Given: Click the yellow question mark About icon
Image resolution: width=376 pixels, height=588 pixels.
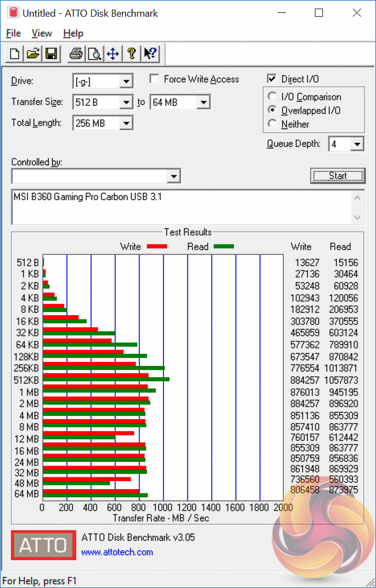Looking at the screenshot, I should (131, 54).
